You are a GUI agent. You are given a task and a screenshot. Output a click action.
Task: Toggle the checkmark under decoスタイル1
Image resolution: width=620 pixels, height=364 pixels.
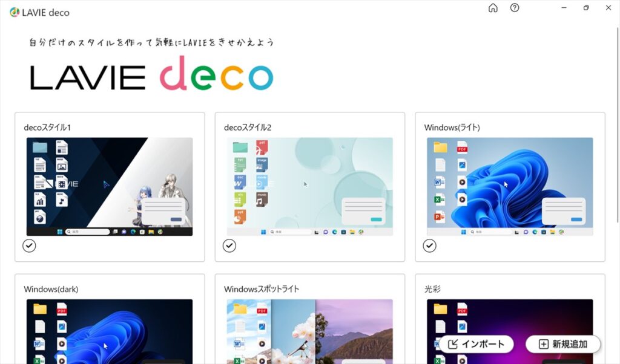coord(29,245)
